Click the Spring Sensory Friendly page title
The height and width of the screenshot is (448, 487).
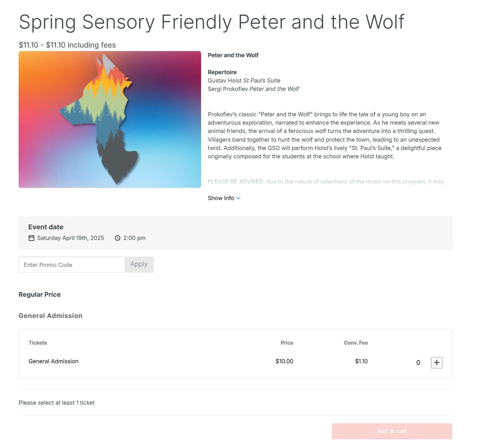tap(211, 22)
